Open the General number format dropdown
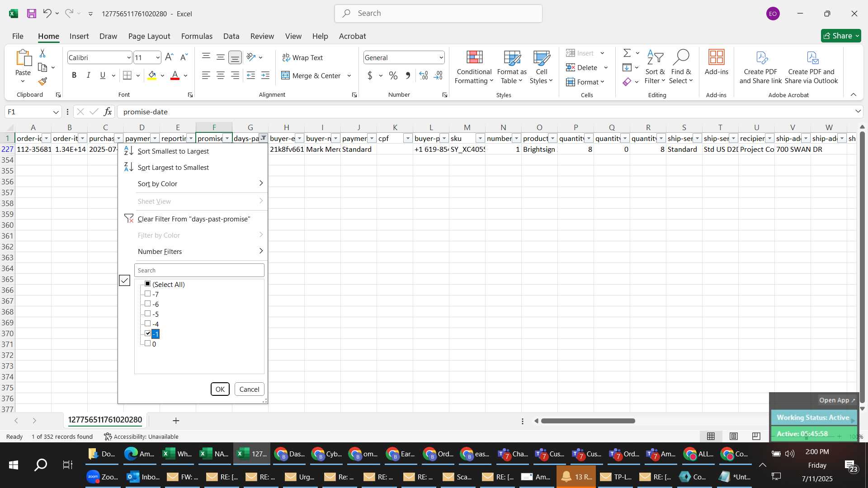The image size is (868, 488). (441, 58)
